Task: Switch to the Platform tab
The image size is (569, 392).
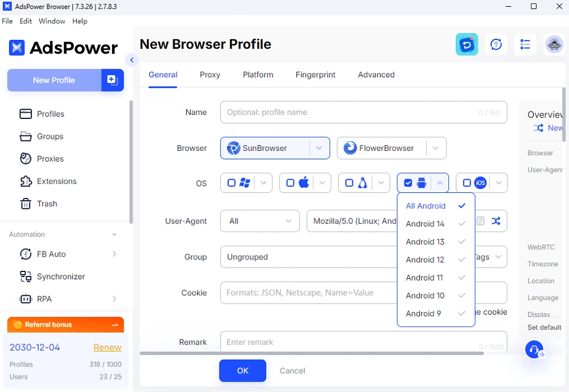Action: pyautogui.click(x=258, y=75)
